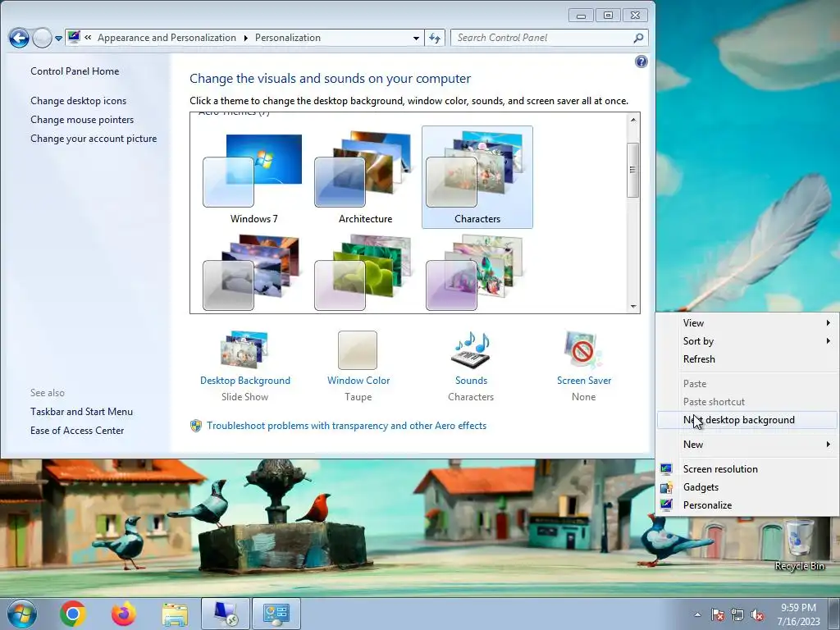Open Windows Explorer from taskbar
Image resolution: width=840 pixels, height=630 pixels.
coord(175,614)
